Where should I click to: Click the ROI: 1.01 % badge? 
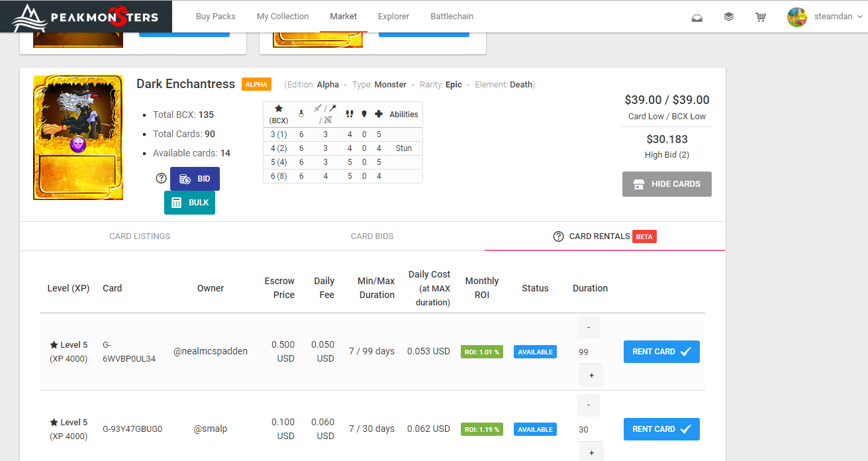click(482, 352)
